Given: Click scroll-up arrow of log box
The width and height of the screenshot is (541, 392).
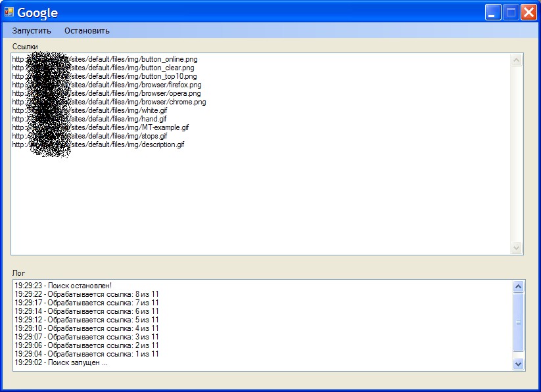Looking at the screenshot, I should click(x=518, y=286).
